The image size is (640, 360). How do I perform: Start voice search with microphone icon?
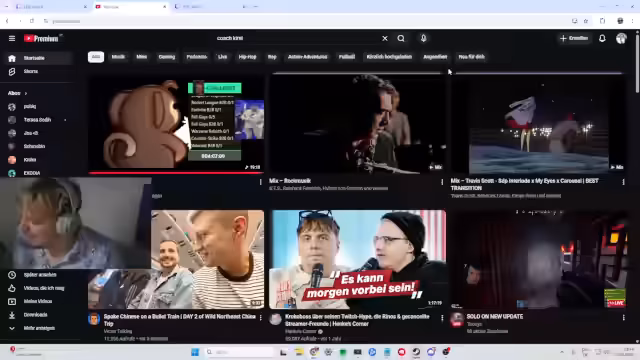pyautogui.click(x=423, y=38)
